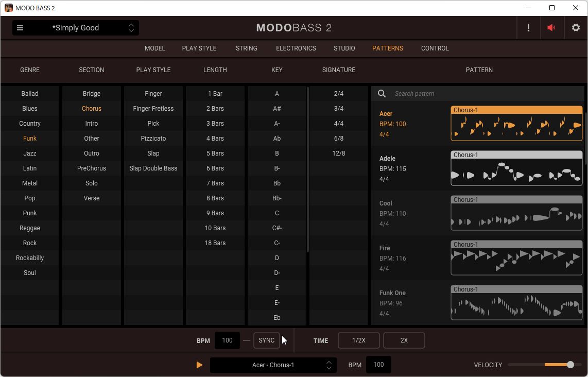Switch to the MODEL tab
The width and height of the screenshot is (588, 377).
tap(155, 48)
